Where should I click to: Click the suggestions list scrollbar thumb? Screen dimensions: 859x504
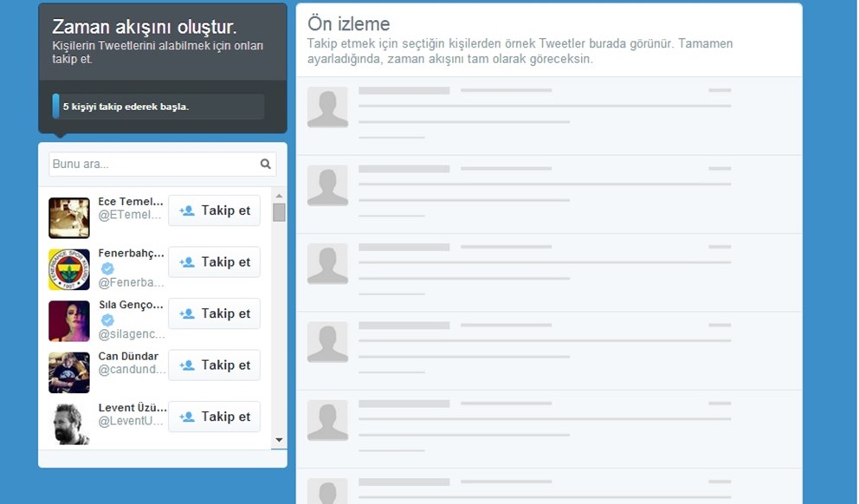[x=280, y=212]
